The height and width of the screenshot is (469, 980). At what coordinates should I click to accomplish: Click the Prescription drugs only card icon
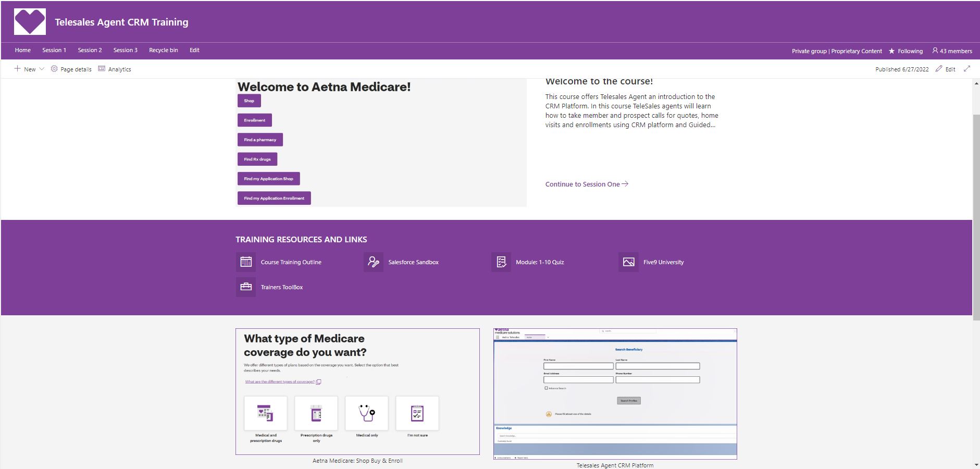pos(316,413)
